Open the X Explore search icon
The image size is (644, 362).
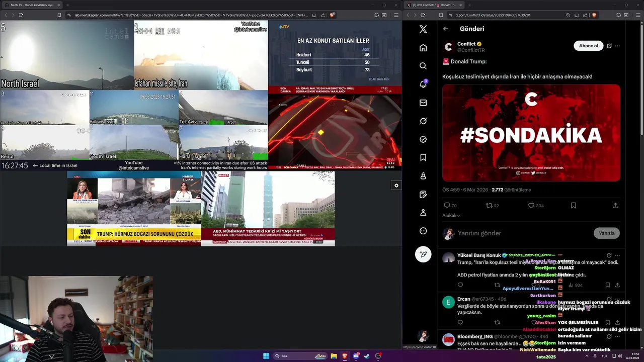423,66
